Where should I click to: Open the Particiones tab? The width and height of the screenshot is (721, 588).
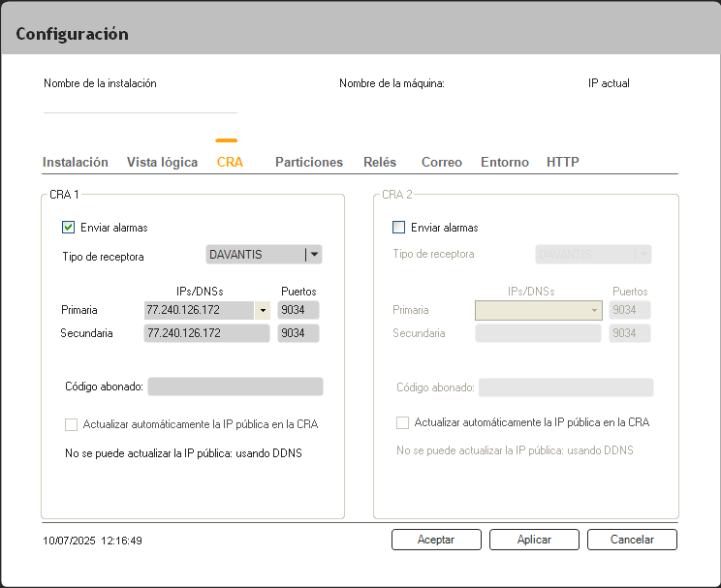click(x=309, y=163)
